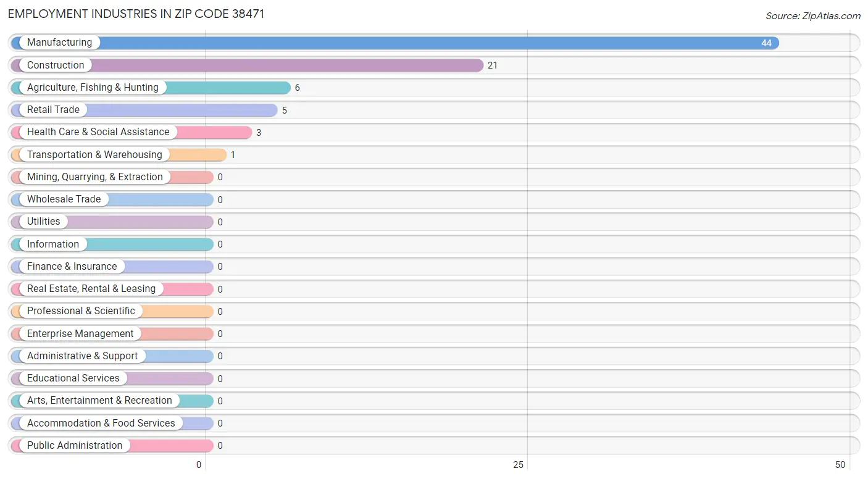
Task: Click the Health Care & Social Assistance label
Action: pyautogui.click(x=98, y=132)
